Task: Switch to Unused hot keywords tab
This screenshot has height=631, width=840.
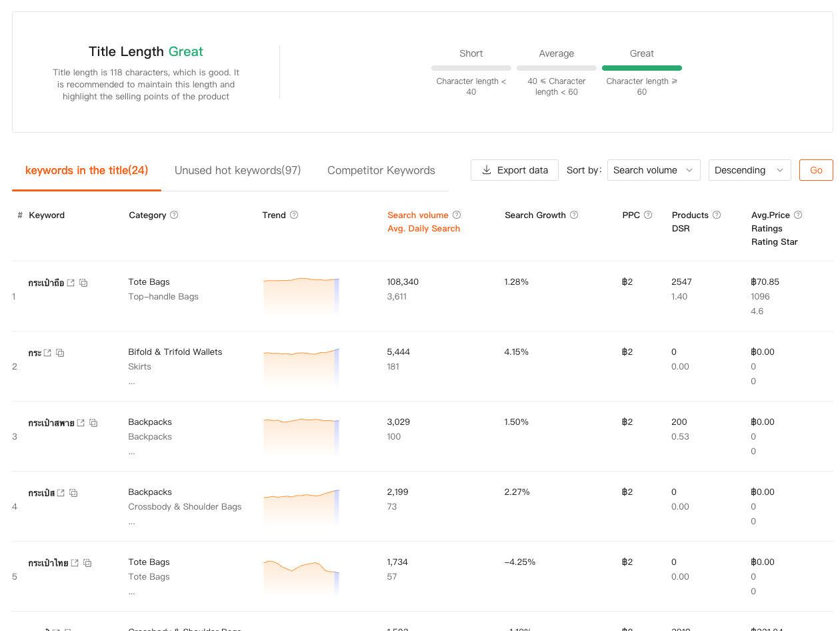Action: point(237,171)
